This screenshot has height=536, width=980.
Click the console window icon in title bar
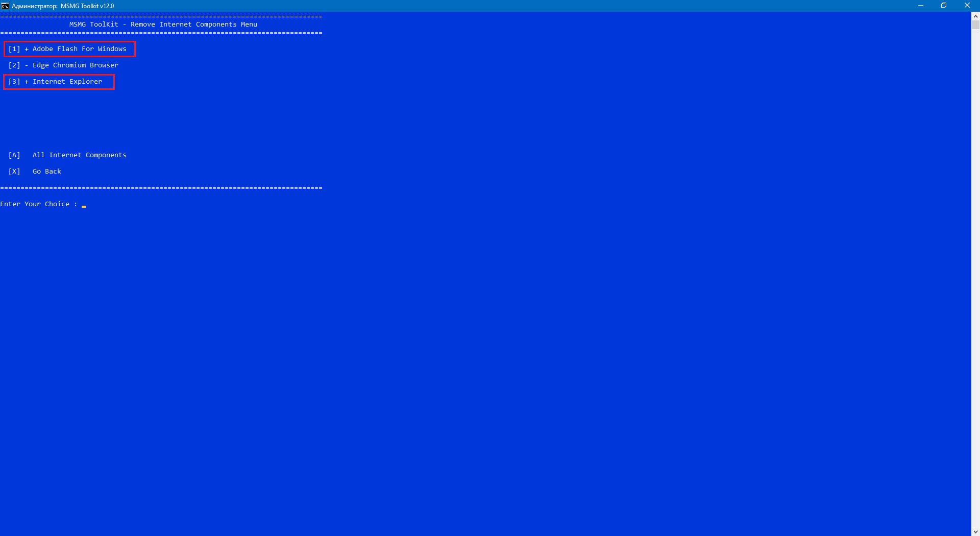5,6
